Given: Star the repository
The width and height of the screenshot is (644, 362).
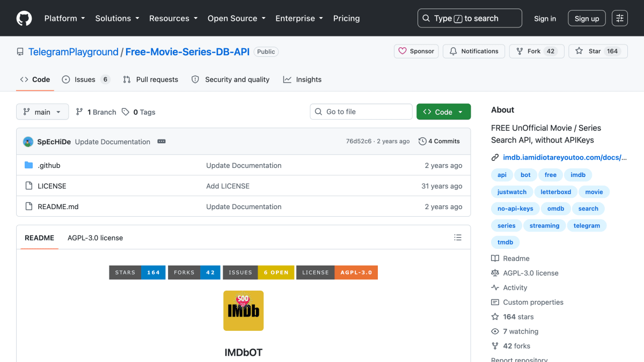Looking at the screenshot, I should click(598, 51).
